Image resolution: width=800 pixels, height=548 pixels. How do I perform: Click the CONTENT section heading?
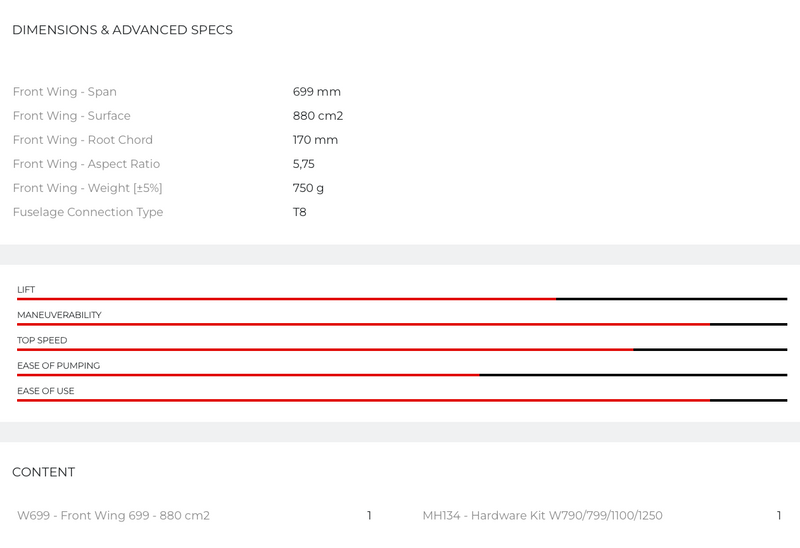tap(43, 472)
